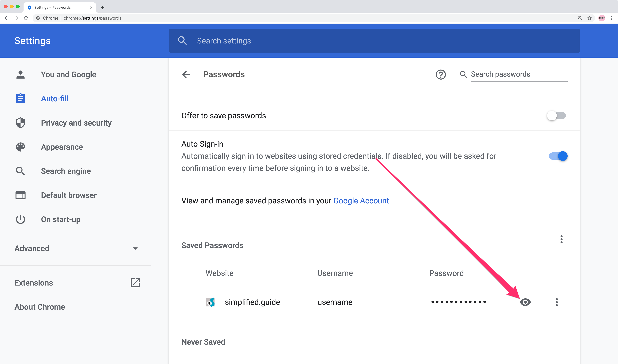Open the Appearance section
The image size is (618, 364).
pos(62,147)
